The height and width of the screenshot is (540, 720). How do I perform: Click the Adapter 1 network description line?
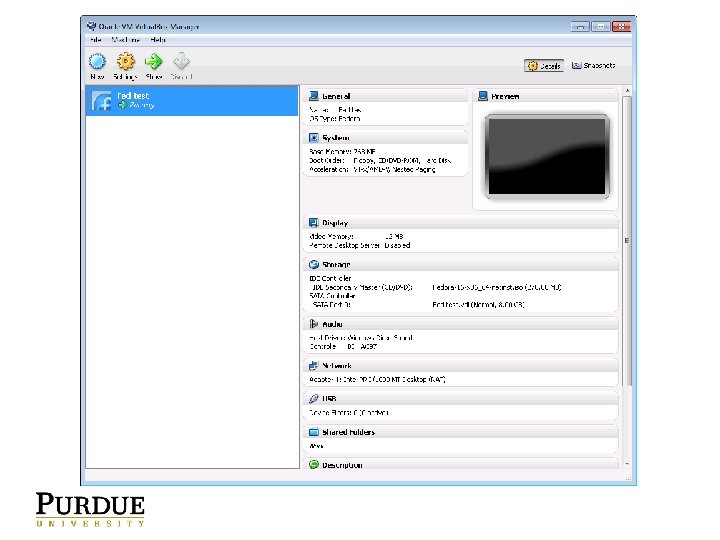[377, 380]
